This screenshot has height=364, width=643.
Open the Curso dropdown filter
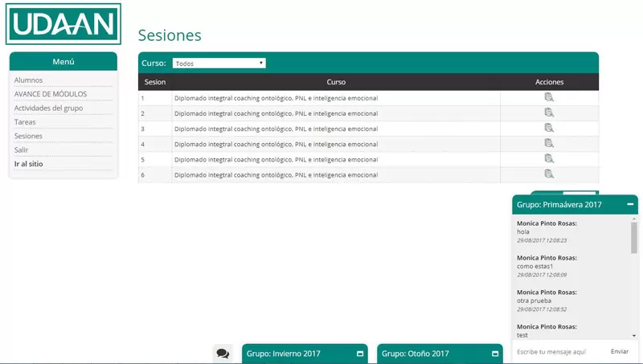click(219, 63)
